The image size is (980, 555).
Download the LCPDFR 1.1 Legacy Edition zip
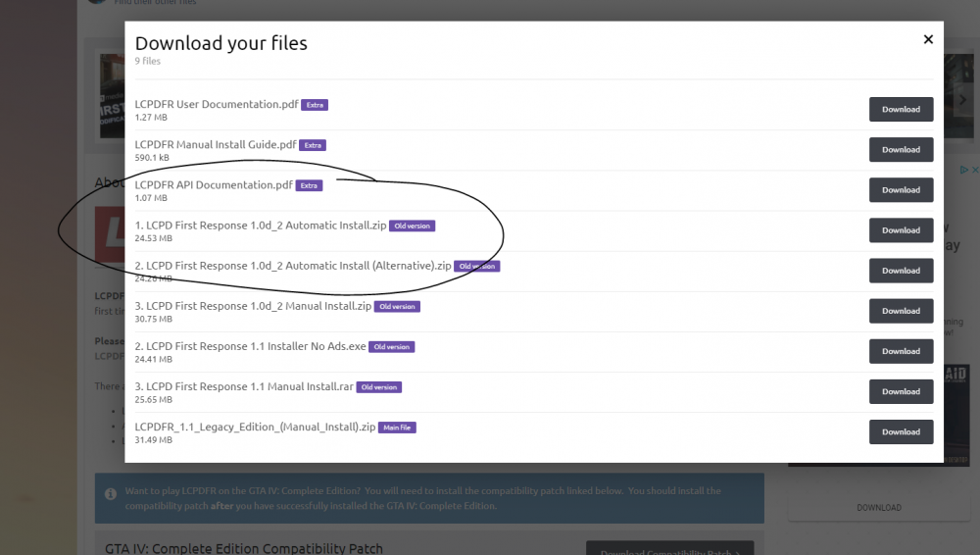click(x=901, y=430)
